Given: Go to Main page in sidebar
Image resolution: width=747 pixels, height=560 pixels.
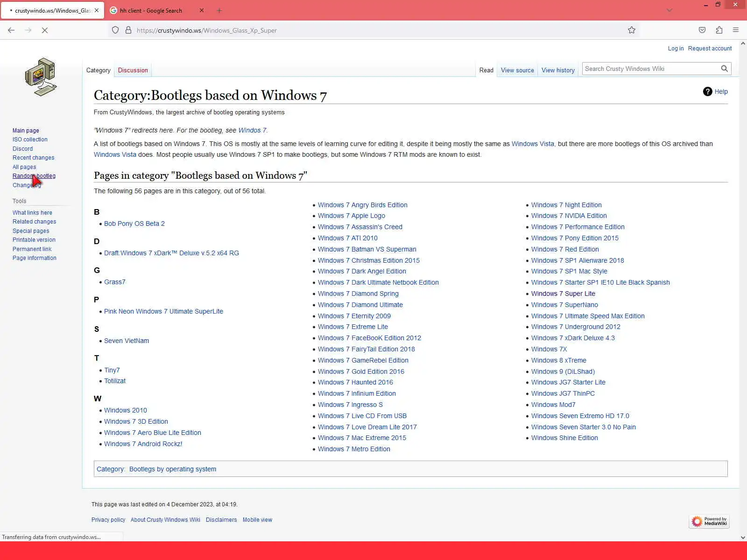Looking at the screenshot, I should coord(26,131).
